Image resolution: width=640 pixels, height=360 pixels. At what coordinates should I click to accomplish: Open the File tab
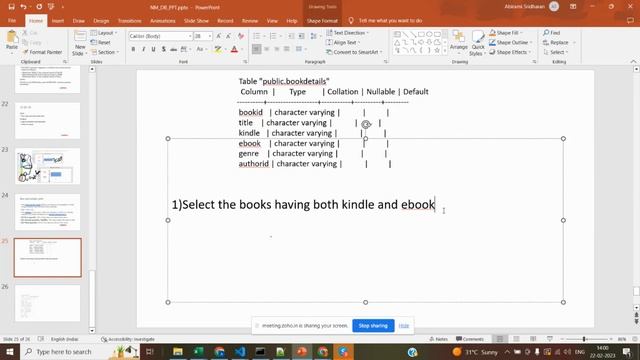[x=12, y=21]
